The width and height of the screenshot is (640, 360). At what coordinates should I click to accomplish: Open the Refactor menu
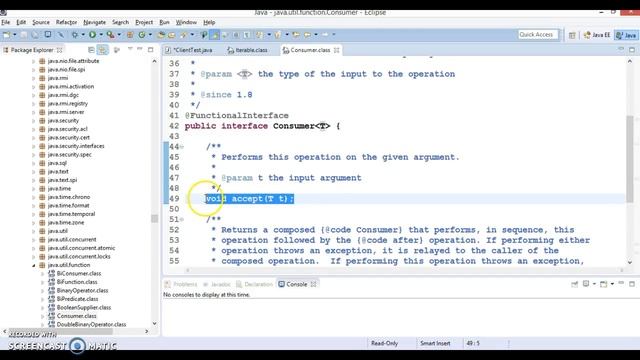(x=66, y=22)
